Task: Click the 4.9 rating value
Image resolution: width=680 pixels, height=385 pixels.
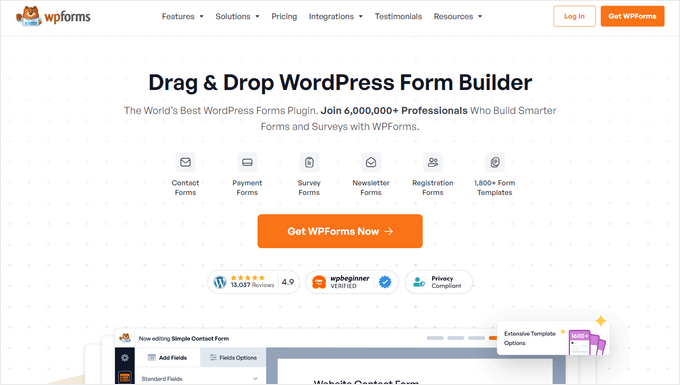Action: (x=288, y=282)
